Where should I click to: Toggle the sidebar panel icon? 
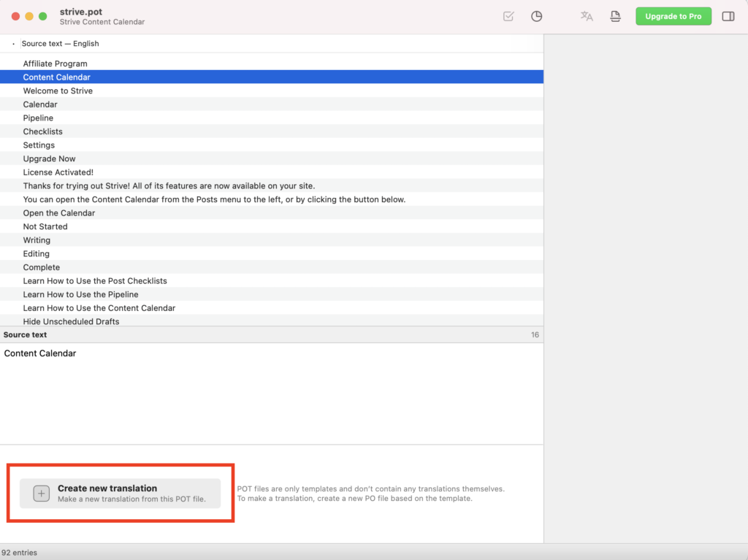728,16
